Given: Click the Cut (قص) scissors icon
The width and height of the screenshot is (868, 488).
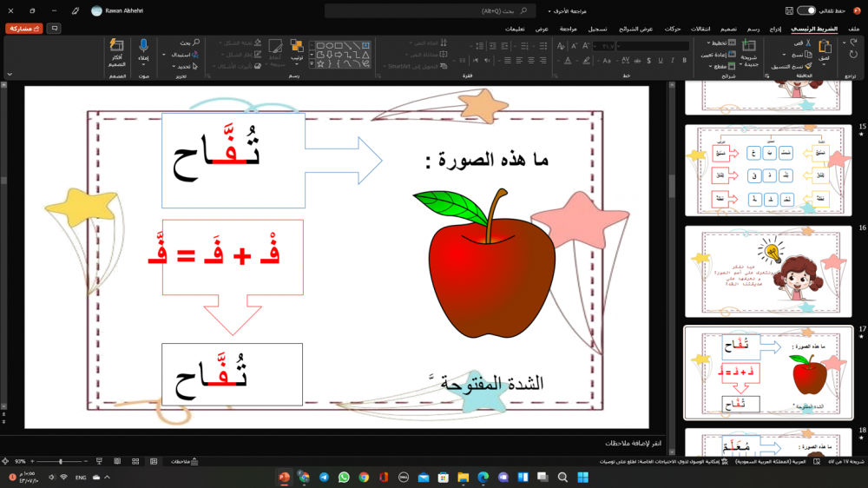Looking at the screenshot, I should tap(808, 43).
